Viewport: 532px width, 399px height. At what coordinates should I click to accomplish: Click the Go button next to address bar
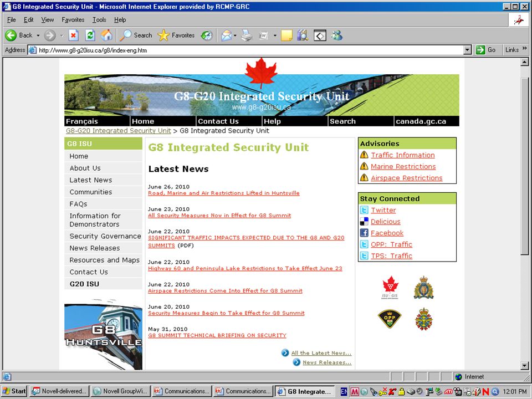click(x=486, y=50)
